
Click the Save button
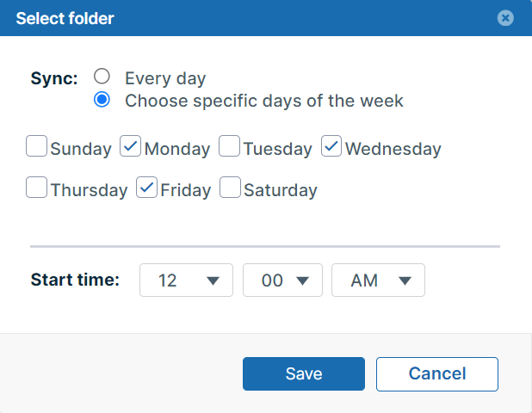(303, 374)
